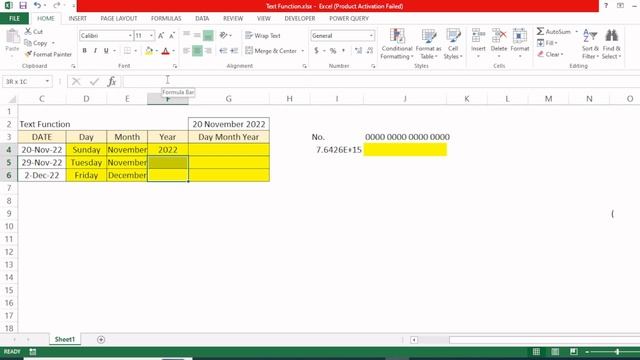Open the General number format dropdown
This screenshot has height=360, width=640.
pos(371,36)
